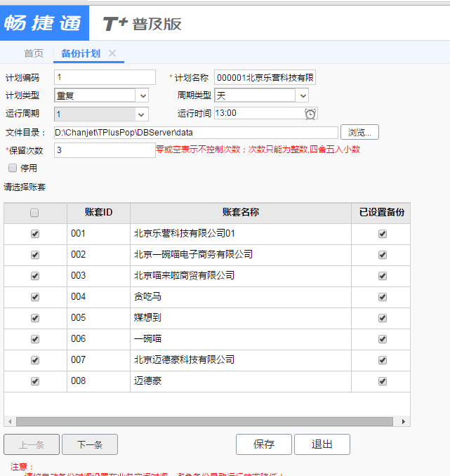Click the 账套ID cell 008

[x=99, y=381]
